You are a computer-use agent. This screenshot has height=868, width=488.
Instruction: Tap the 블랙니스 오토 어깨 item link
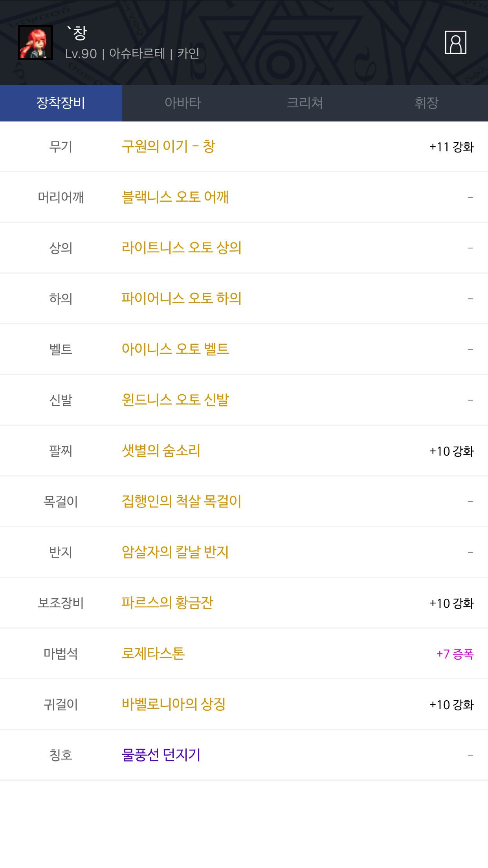click(175, 197)
